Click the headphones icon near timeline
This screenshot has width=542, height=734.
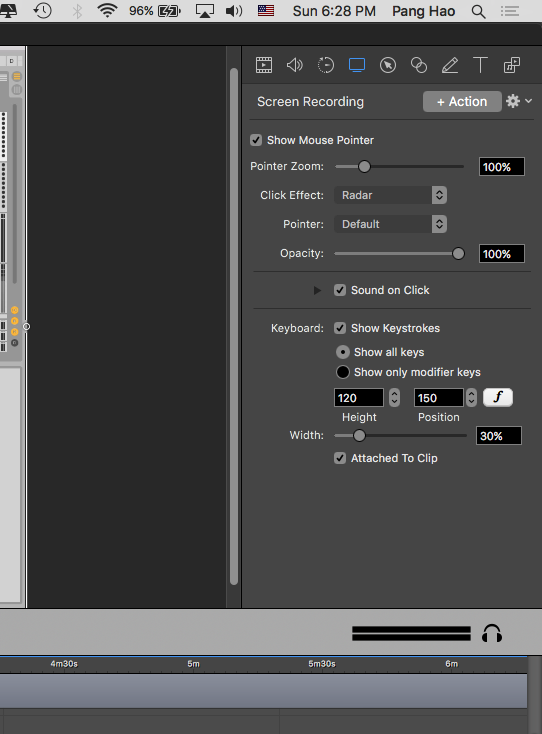pos(492,634)
